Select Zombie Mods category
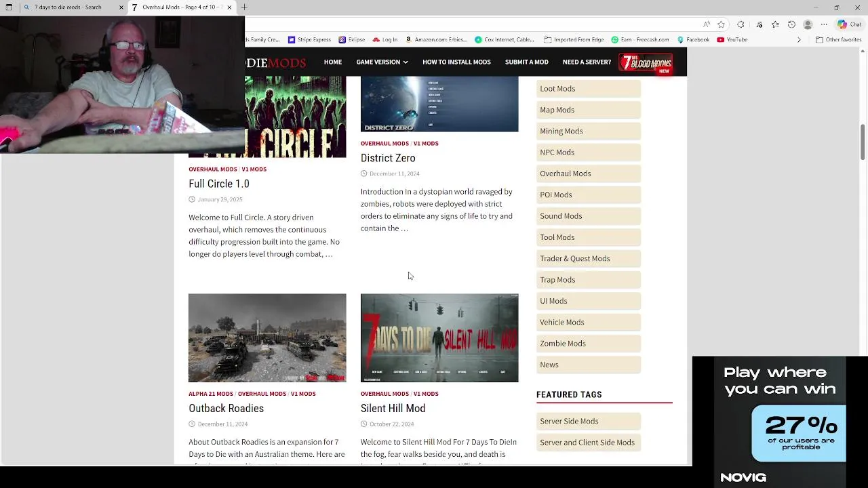Image resolution: width=868 pixels, height=488 pixels. (x=589, y=344)
